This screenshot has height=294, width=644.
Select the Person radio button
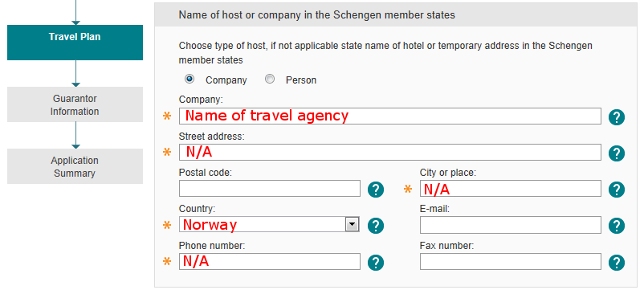coord(270,79)
